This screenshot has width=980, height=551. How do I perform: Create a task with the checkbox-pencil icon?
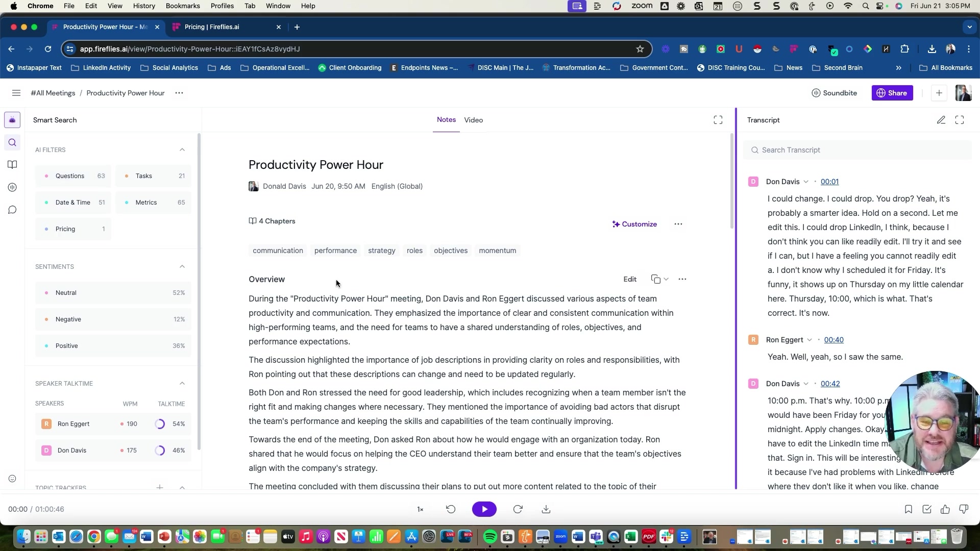pos(927,509)
